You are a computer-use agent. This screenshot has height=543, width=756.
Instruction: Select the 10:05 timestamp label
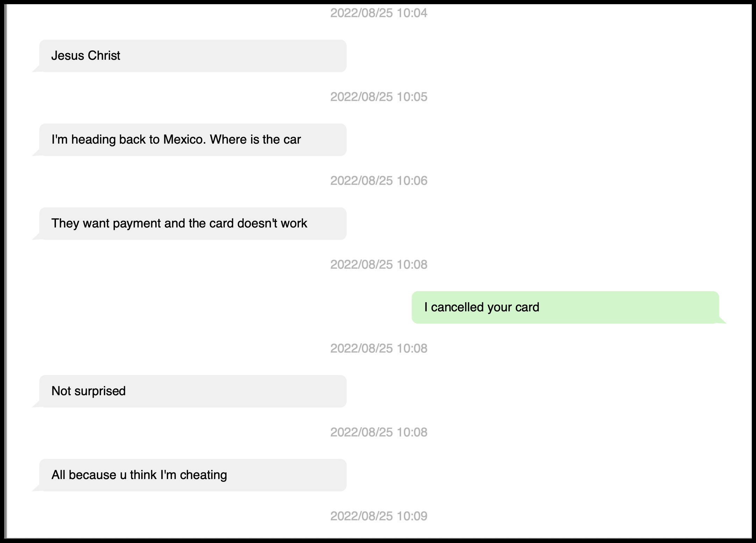coord(379,97)
